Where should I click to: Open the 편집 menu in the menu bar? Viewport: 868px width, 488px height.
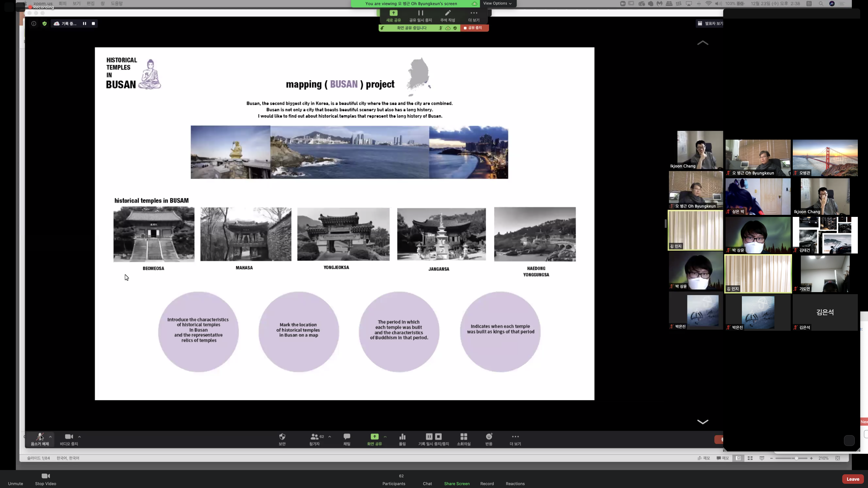tap(91, 3)
